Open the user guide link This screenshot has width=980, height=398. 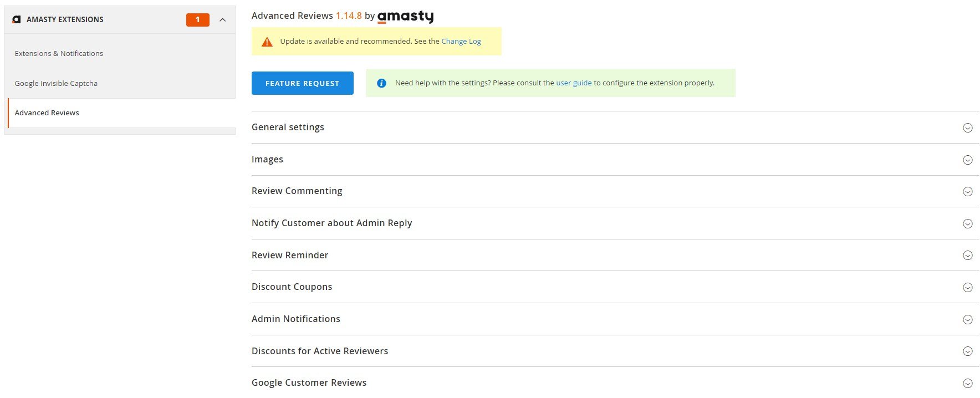(574, 83)
